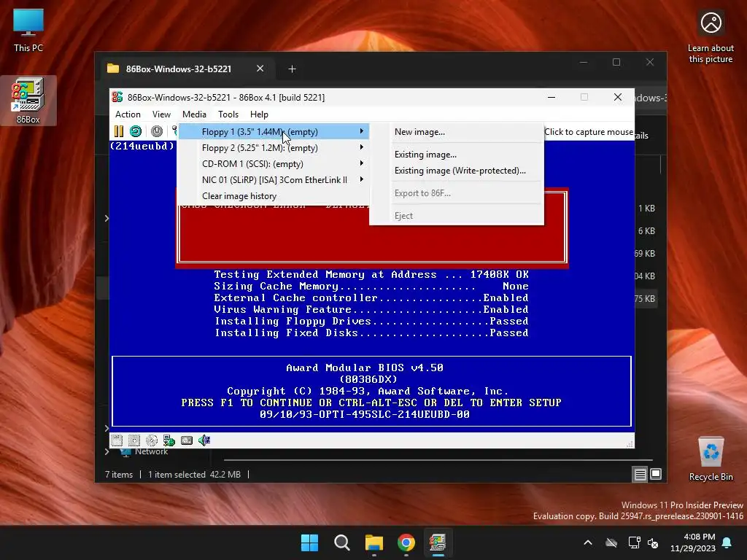Select the This PC desktop icon
The width and height of the screenshot is (747, 560).
[x=28, y=30]
